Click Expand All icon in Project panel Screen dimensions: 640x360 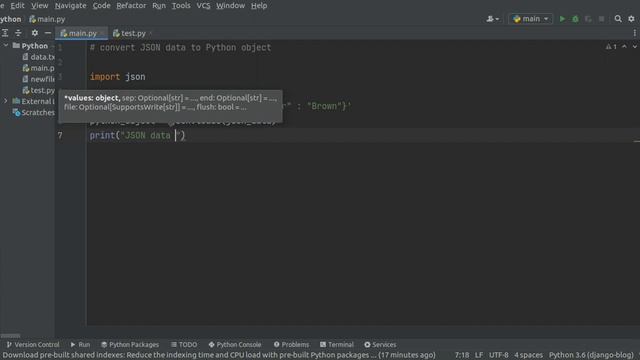[x=5, y=33]
